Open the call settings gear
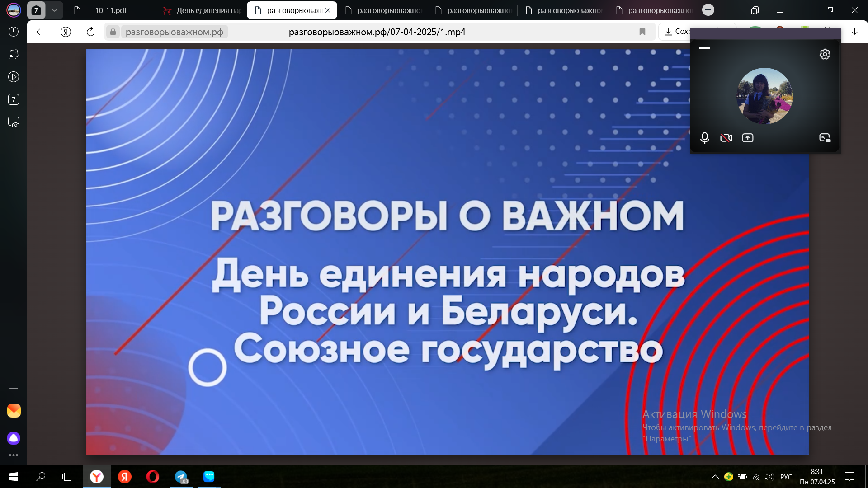Screen dimensions: 868x488 pos(825,54)
